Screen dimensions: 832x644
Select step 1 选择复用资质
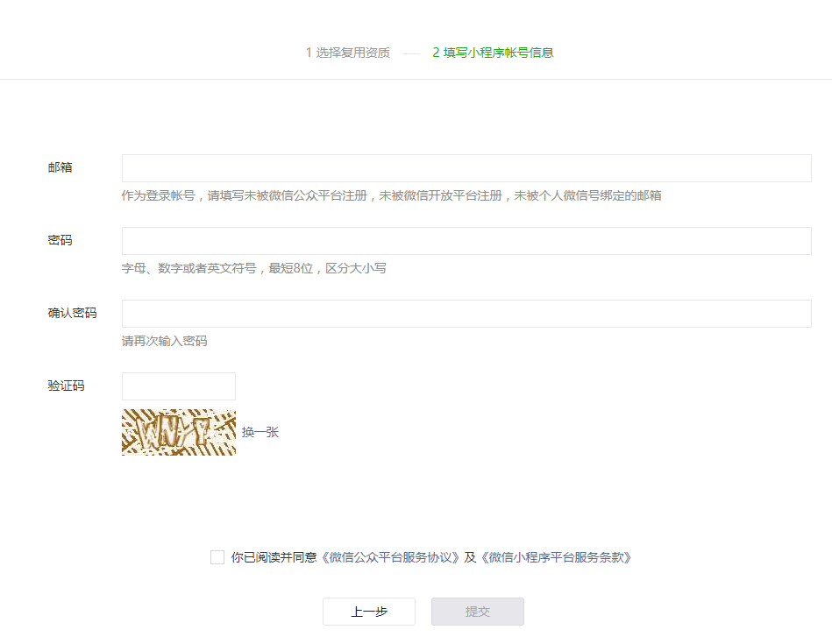[348, 53]
